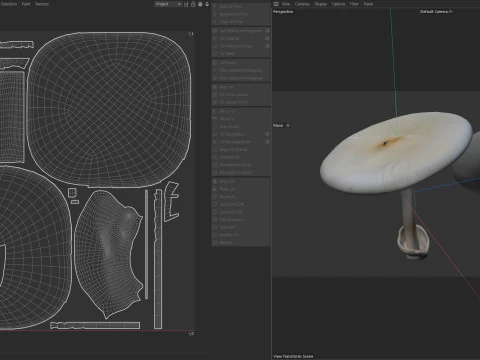Click the Restore UV command
480x360 pixels.
pos(241,235)
